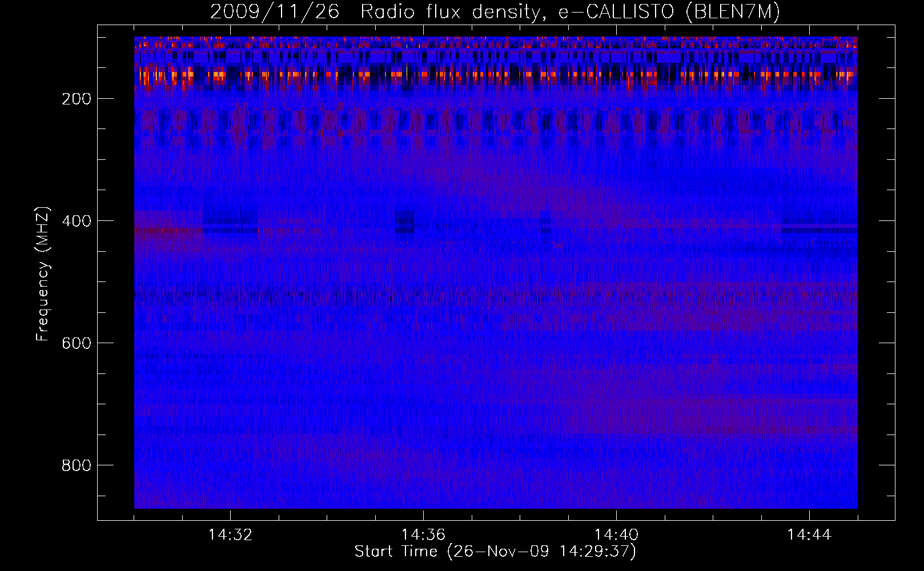Click the 14:36 time tick label
924x571 pixels.
point(423,535)
